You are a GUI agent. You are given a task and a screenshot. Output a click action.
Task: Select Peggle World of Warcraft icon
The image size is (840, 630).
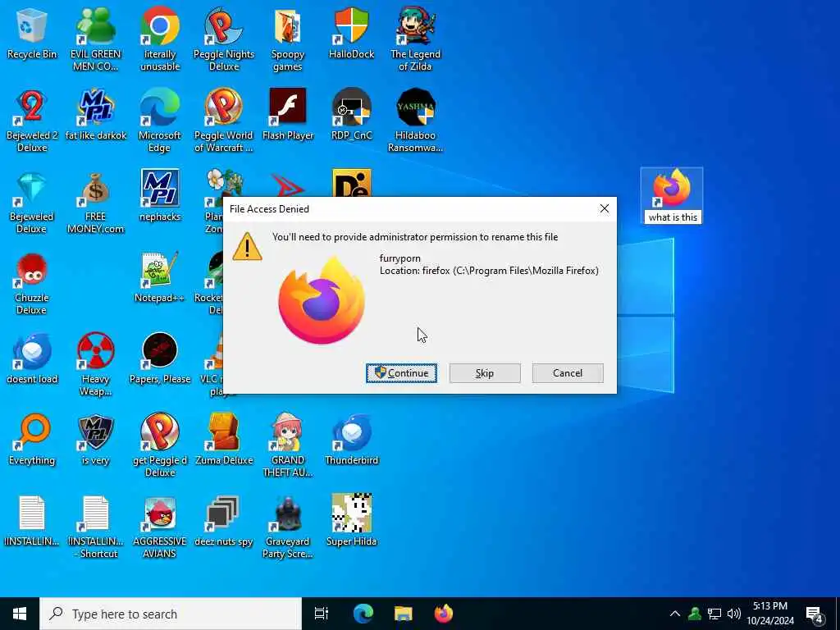(x=224, y=121)
